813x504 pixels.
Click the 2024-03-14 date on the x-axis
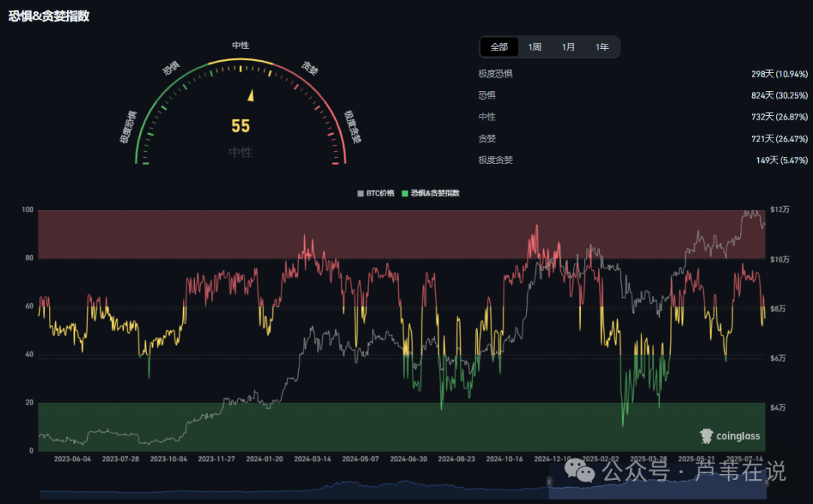click(x=312, y=458)
